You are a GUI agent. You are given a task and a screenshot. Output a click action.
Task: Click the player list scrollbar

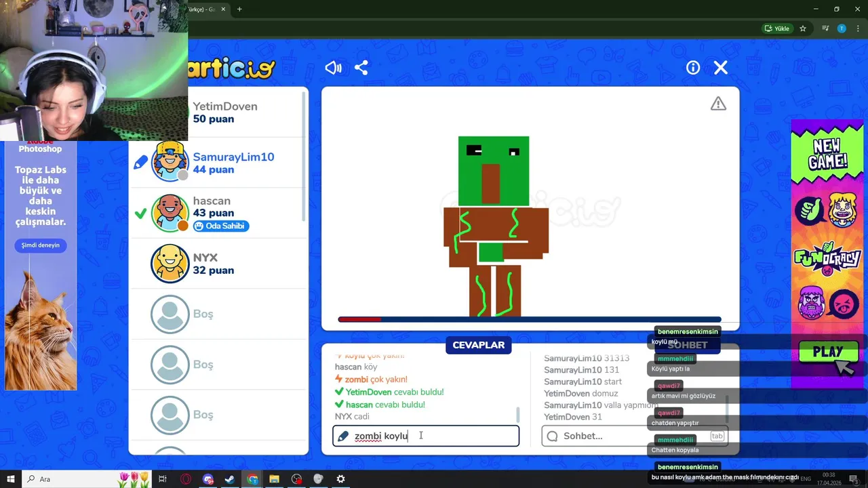pyautogui.click(x=304, y=156)
